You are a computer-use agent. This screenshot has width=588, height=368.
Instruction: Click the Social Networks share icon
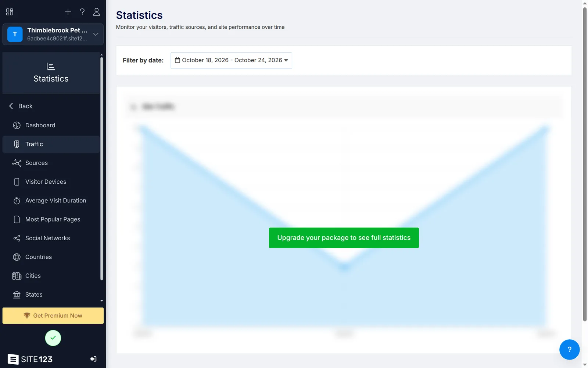point(17,238)
